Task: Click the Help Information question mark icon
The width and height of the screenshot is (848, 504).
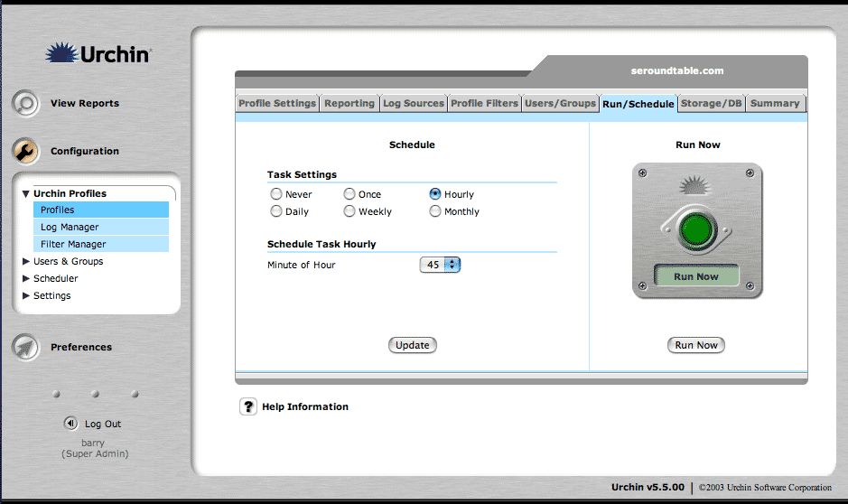Action: [x=248, y=406]
